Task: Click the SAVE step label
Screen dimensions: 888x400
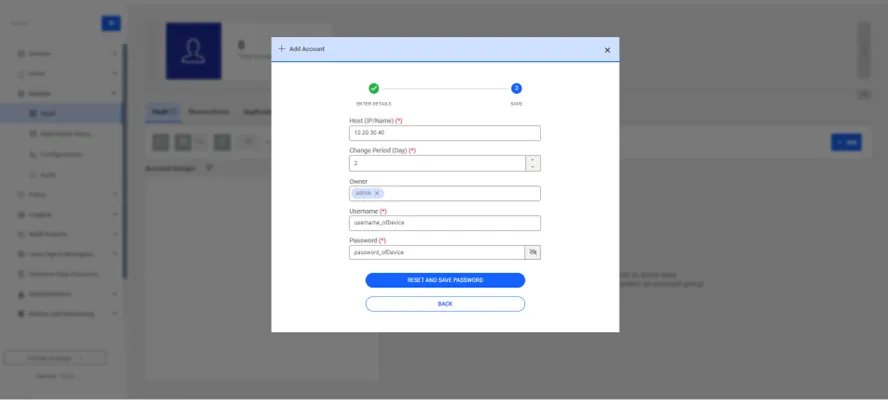Action: coord(516,104)
